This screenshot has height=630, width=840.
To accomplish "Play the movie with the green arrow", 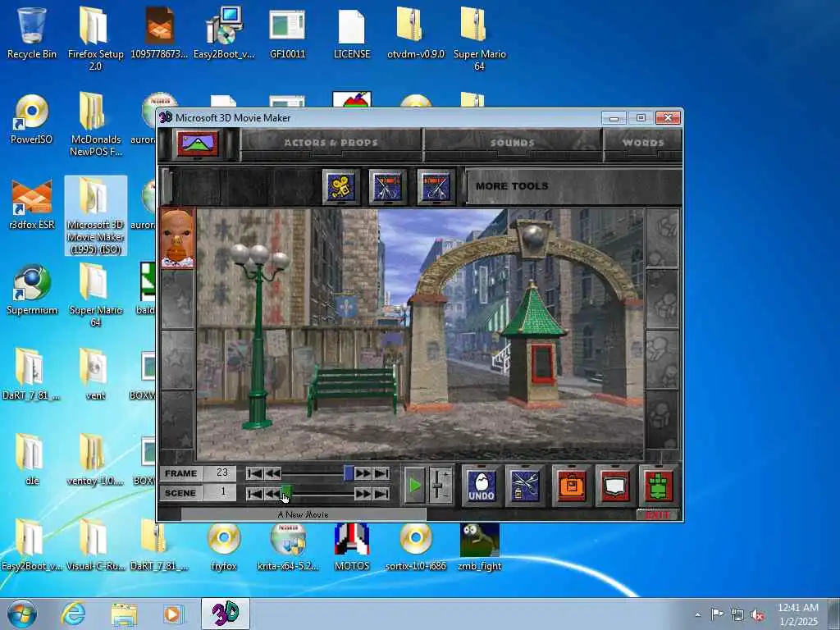I will (x=414, y=486).
